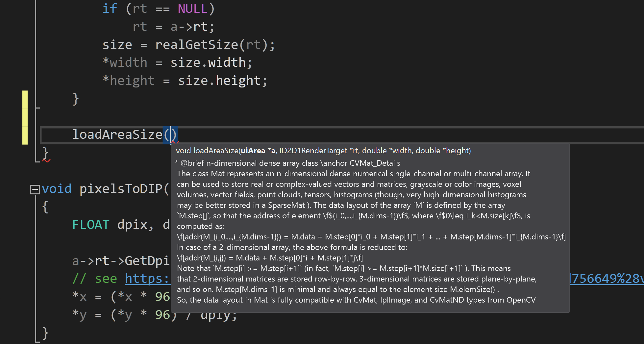Image resolution: width=644 pixels, height=344 pixels.
Task: Click the red-squiggled closing brace below loadAreaSize
Action: point(46,154)
